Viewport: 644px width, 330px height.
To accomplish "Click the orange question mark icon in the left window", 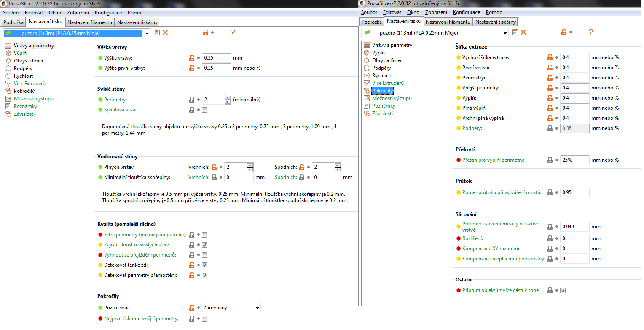I will pyautogui.click(x=232, y=32).
